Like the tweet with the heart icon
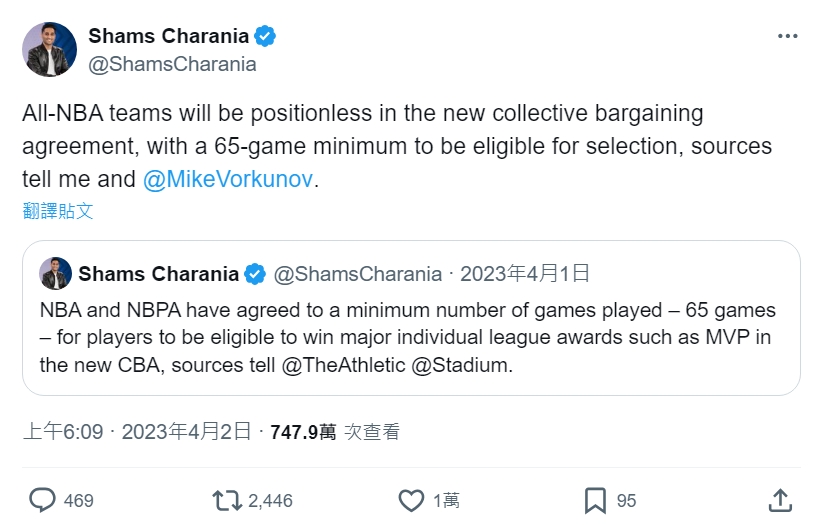 tap(411, 500)
